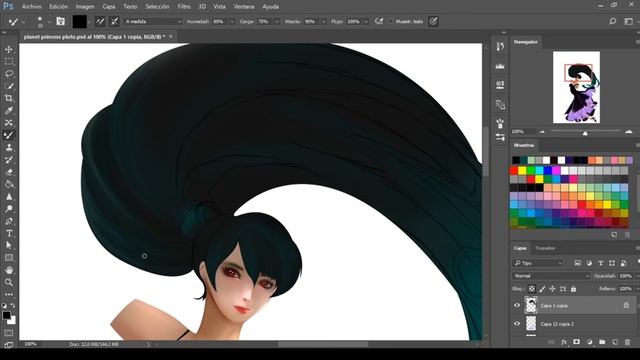Select the Mixer Brush tool
Image resolution: width=640 pixels, height=360 pixels.
click(x=9, y=135)
